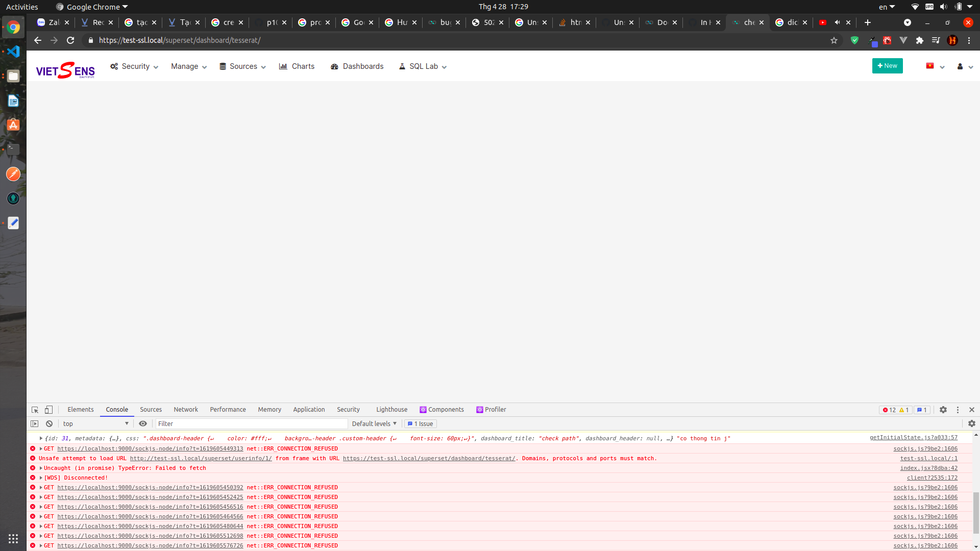Image resolution: width=980 pixels, height=551 pixels.
Task: Expand the first logged object entry
Action: [41, 438]
